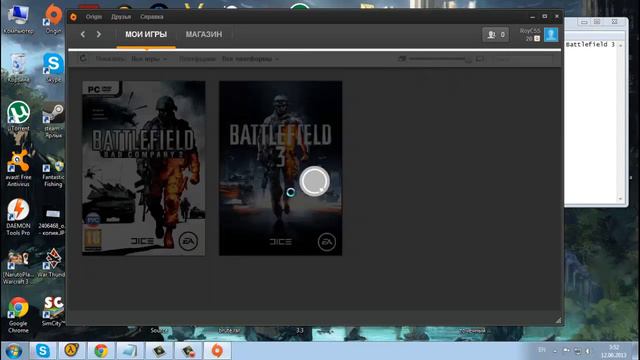Open the Все платформы dropdown
The image size is (640, 360).
click(250, 59)
